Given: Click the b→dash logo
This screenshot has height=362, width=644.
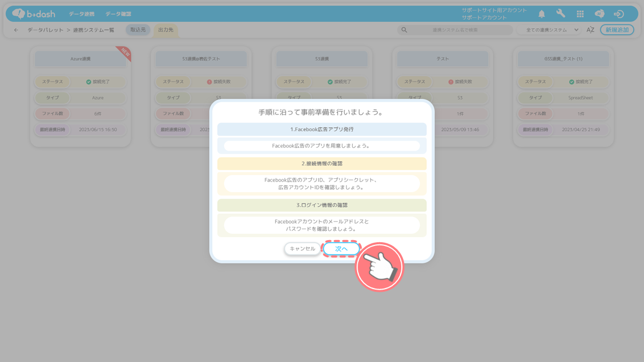Looking at the screenshot, I should [33, 14].
